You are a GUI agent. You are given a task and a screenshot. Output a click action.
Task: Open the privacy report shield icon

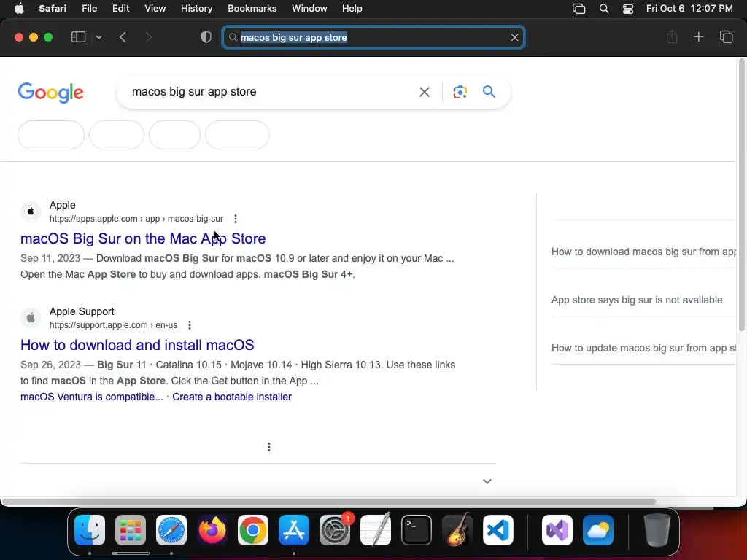206,37
